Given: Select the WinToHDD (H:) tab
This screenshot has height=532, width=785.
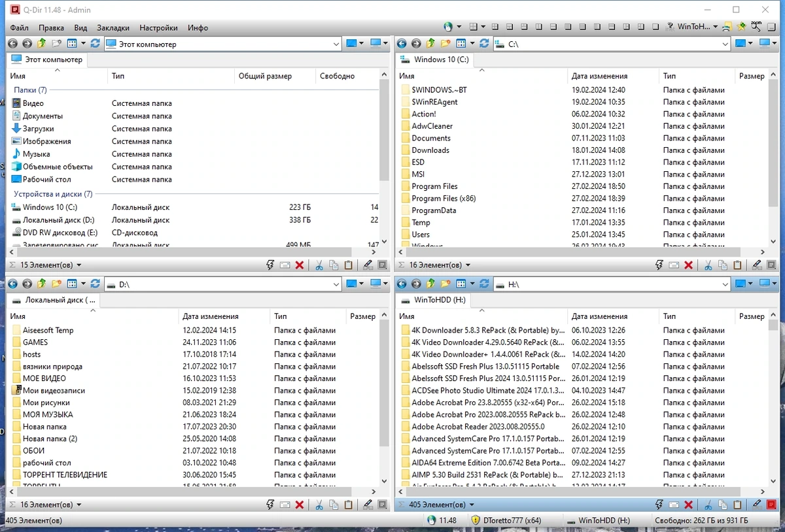Looking at the screenshot, I should click(434, 300).
